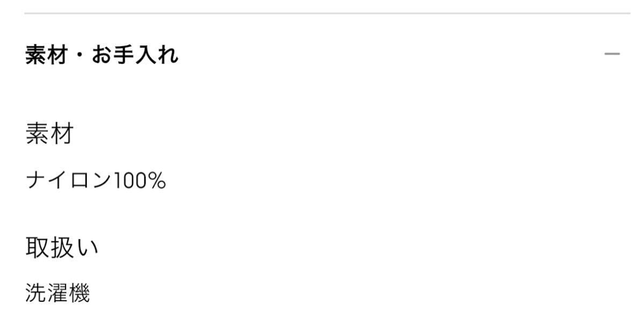Image resolution: width=644 pixels, height=335 pixels.
Task: Click the percent sign after 100
Action: [157, 181]
